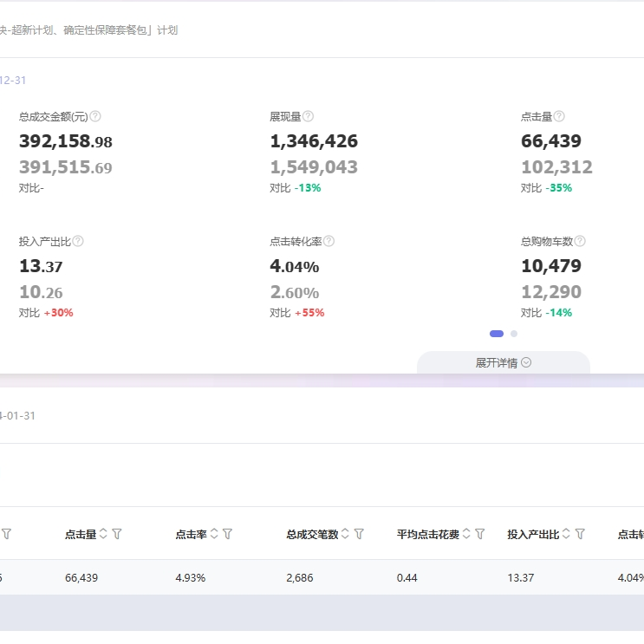Sort by 总成交笔数 column arrows

(x=346, y=534)
